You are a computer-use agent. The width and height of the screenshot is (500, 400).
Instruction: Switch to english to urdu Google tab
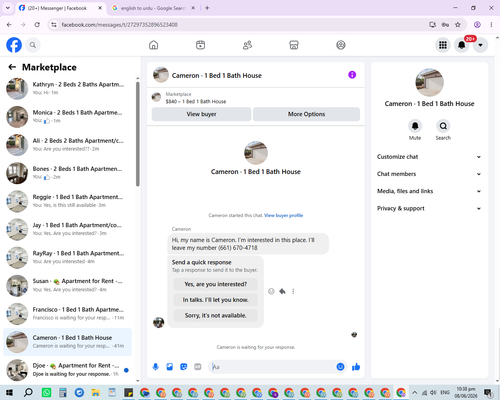[153, 8]
